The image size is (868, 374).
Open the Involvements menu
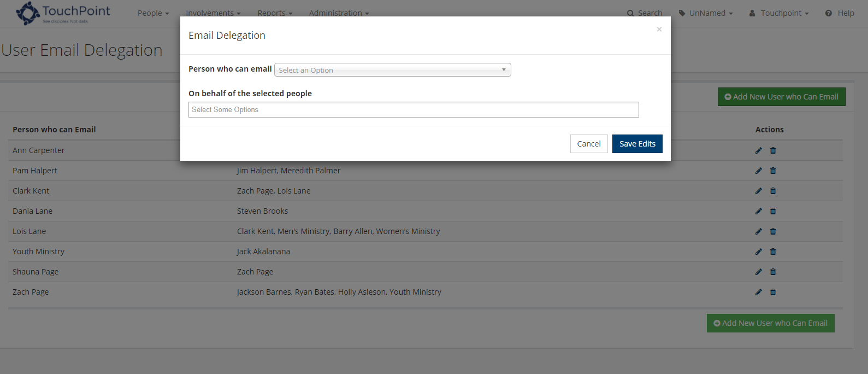[x=213, y=13]
